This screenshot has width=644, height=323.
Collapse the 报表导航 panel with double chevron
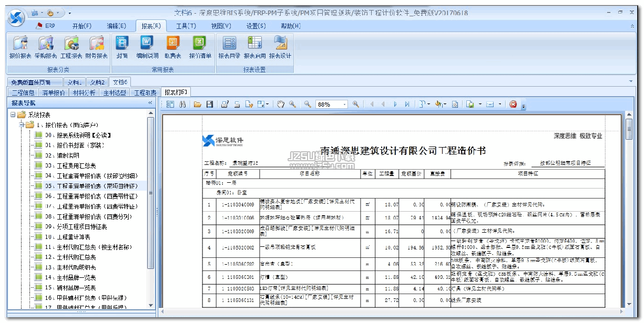pos(150,103)
